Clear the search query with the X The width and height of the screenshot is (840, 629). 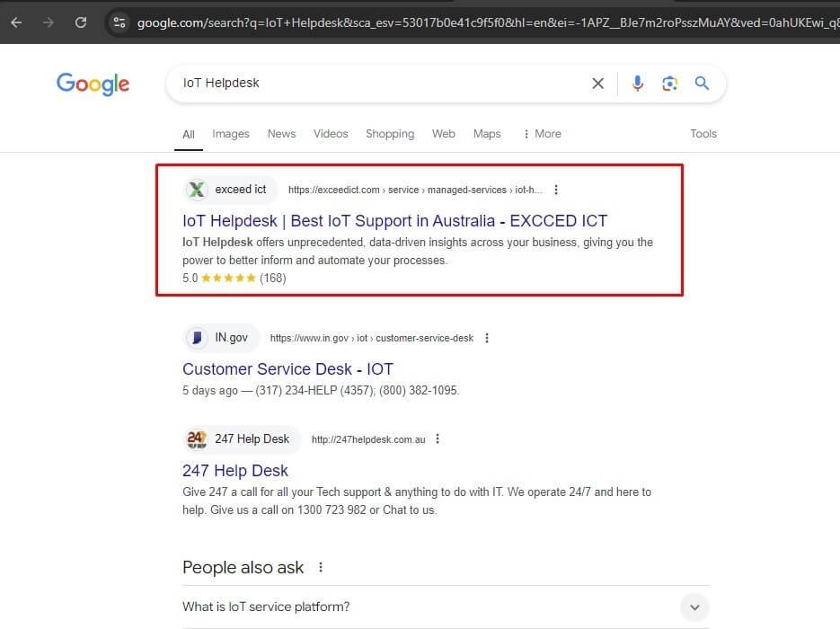[597, 83]
